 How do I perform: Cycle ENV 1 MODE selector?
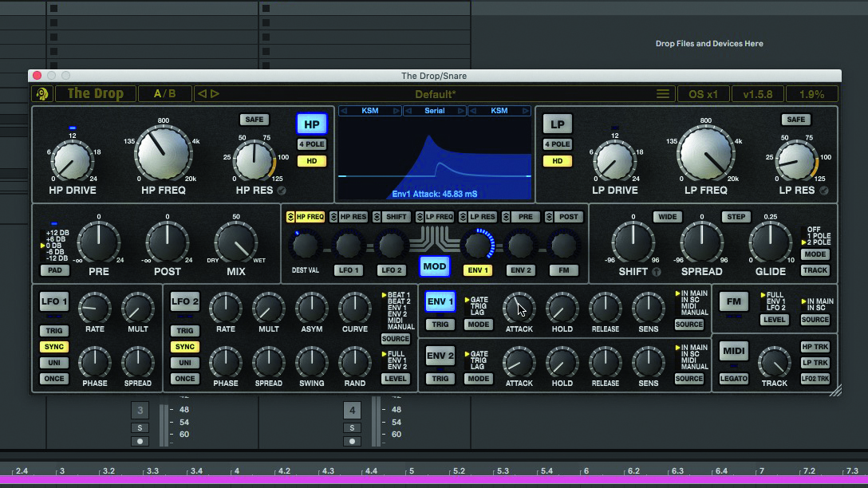(478, 325)
